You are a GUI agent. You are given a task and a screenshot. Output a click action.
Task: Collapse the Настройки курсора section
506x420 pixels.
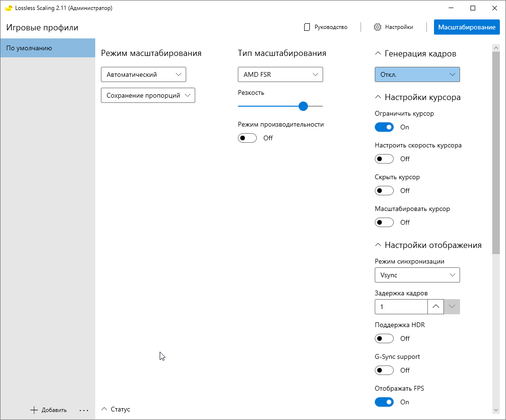(x=378, y=97)
